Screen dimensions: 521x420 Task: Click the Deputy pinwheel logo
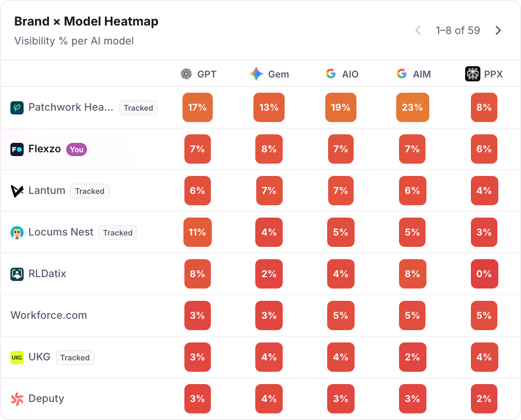[17, 399]
